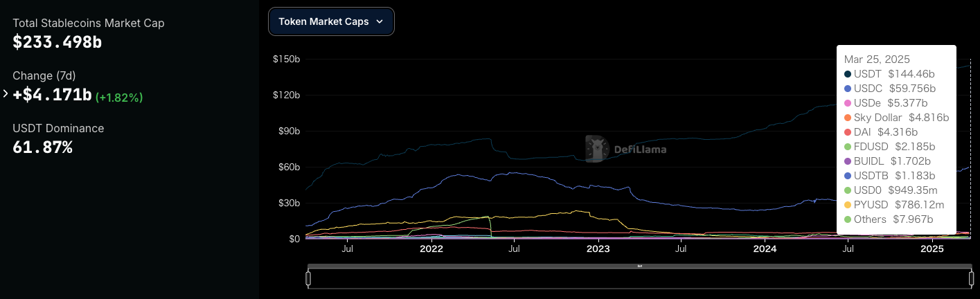Viewport: 980px width, 299px height.
Task: Click the $60b y-axis label
Action: tap(288, 167)
